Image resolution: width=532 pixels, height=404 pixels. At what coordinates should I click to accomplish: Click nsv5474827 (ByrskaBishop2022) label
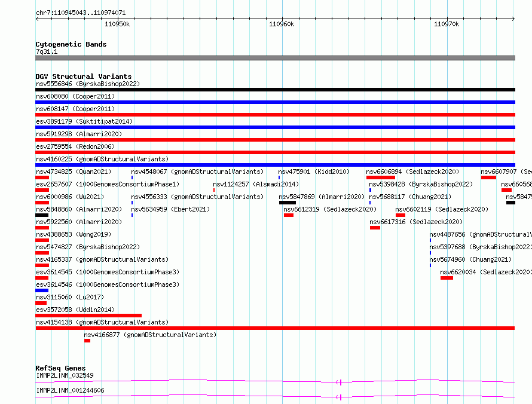tap(88, 247)
